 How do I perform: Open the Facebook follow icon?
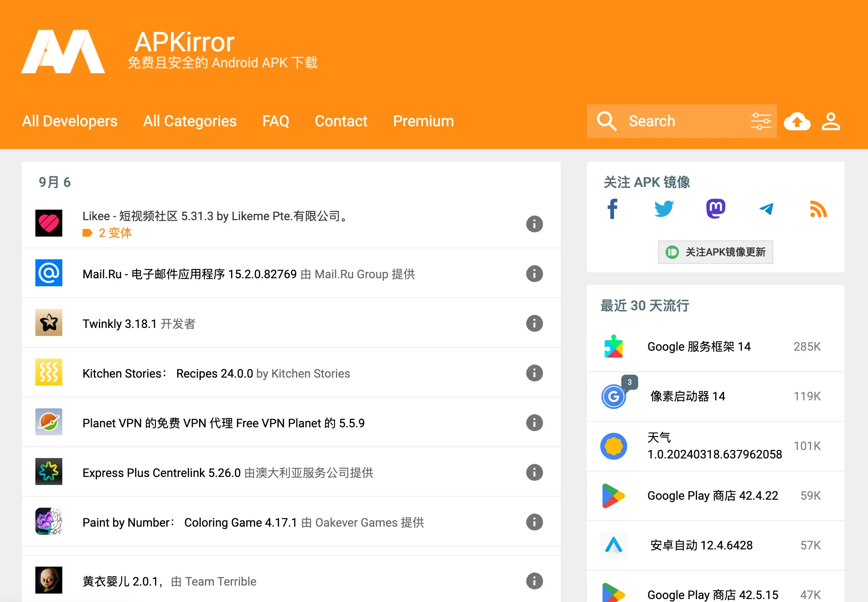612,209
